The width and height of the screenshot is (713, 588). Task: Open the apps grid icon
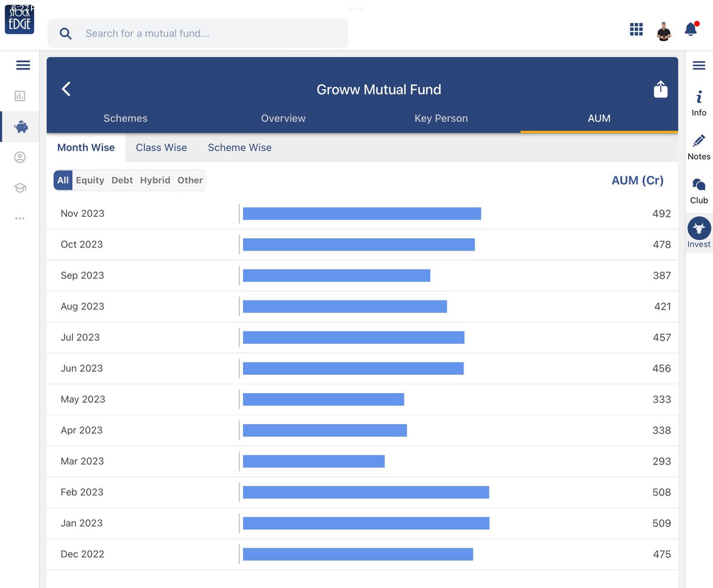coord(636,30)
